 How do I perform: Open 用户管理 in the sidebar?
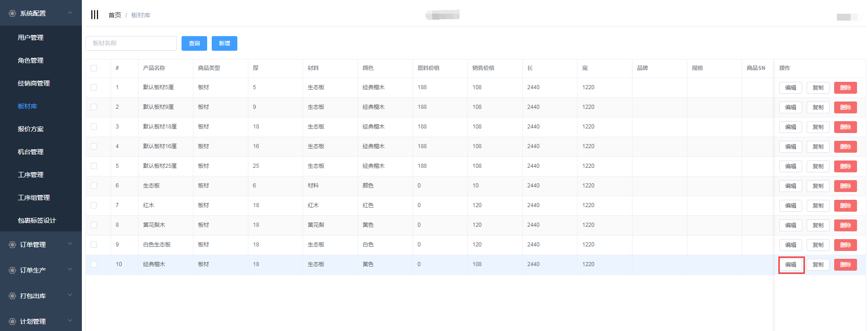[31, 37]
